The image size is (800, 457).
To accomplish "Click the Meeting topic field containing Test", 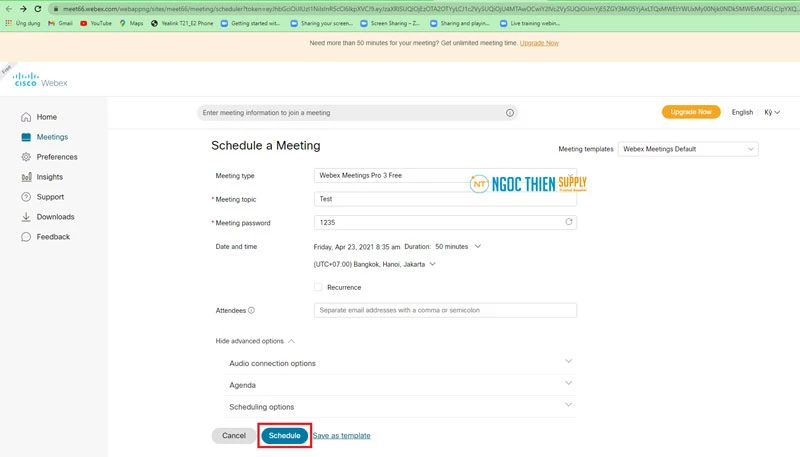I will click(445, 199).
